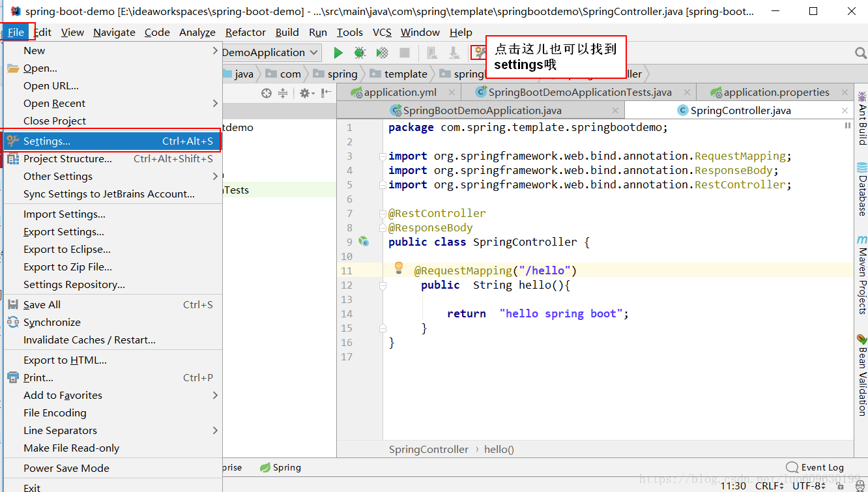Toggle the read-only lock icon in status bar
Image resolution: width=868 pixels, height=492 pixels.
[841, 485]
